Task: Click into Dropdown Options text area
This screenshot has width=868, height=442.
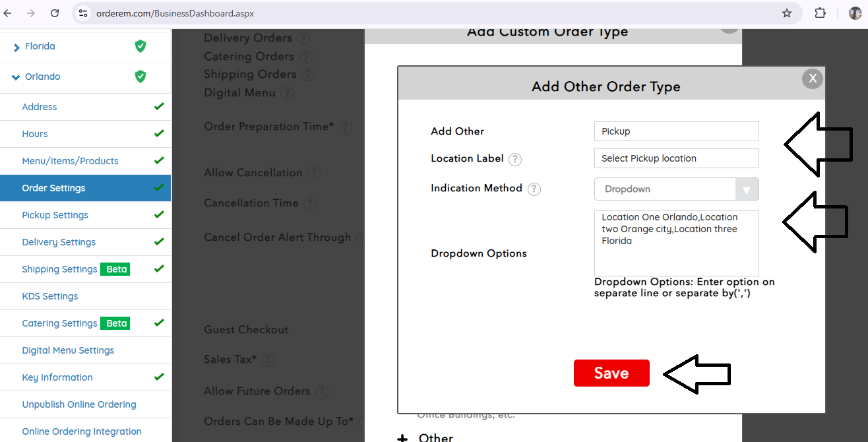Action: point(676,243)
